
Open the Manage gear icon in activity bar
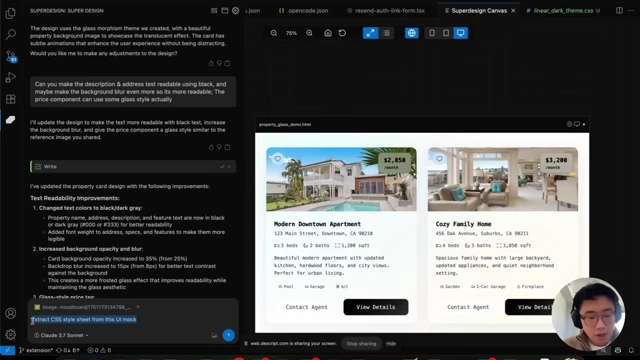[x=11, y=334]
